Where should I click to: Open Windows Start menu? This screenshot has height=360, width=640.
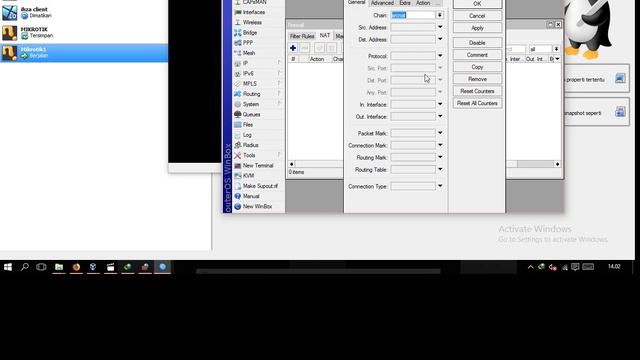(8, 267)
